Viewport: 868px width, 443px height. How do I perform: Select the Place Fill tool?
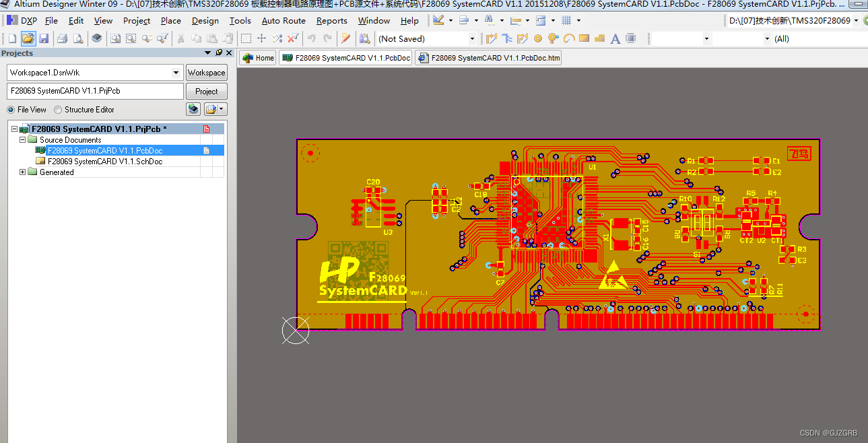pyautogui.click(x=583, y=38)
